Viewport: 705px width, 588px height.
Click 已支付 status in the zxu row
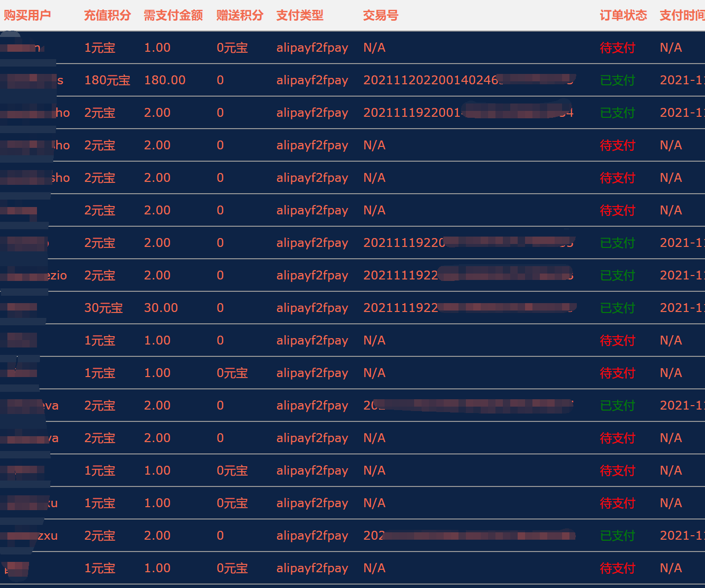[617, 536]
